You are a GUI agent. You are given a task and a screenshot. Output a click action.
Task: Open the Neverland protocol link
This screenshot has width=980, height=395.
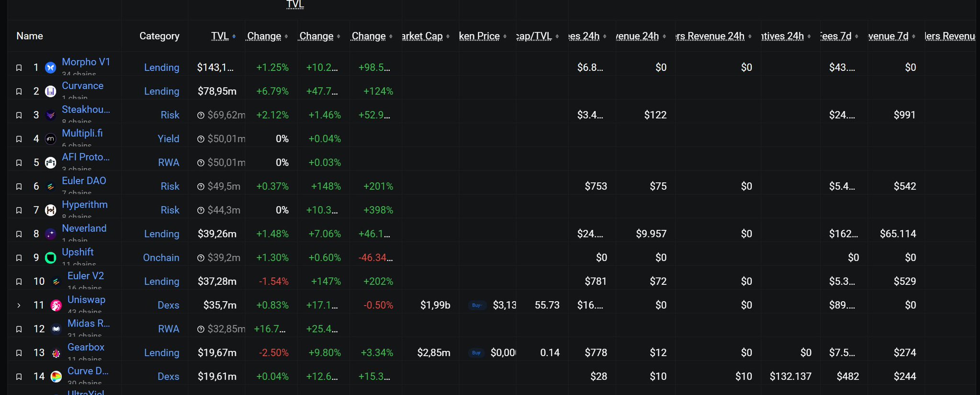pyautogui.click(x=84, y=228)
